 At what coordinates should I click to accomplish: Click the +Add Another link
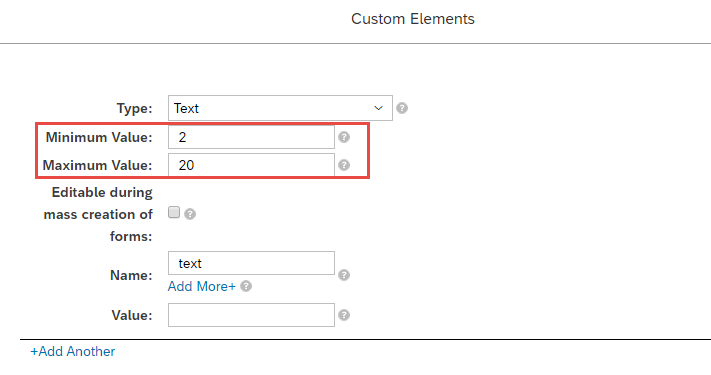[73, 351]
